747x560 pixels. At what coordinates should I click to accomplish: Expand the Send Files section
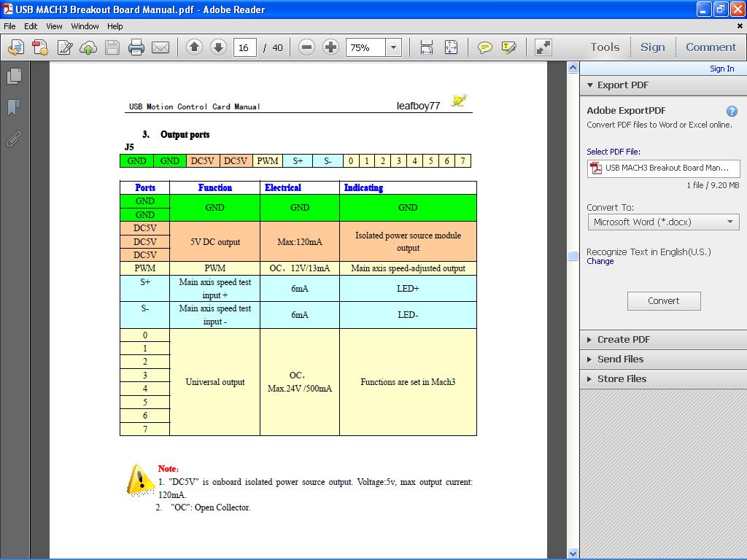pyautogui.click(x=620, y=359)
